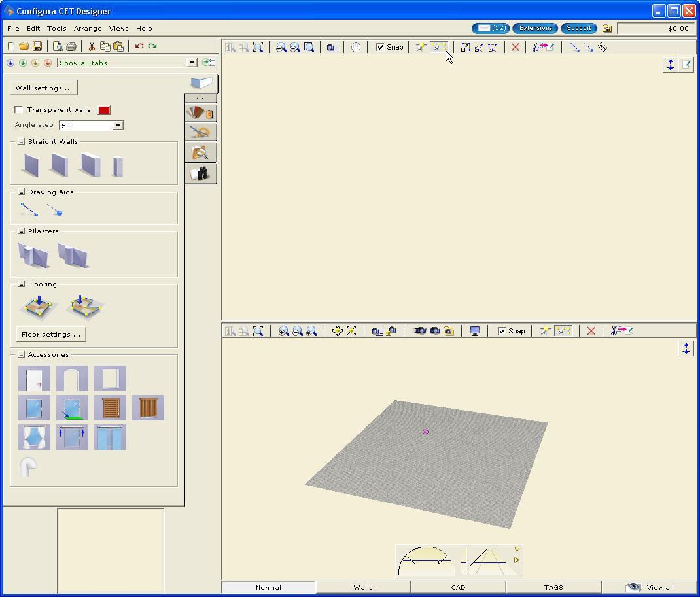Switch to the CAD view tab
The width and height of the screenshot is (700, 597).
[458, 587]
